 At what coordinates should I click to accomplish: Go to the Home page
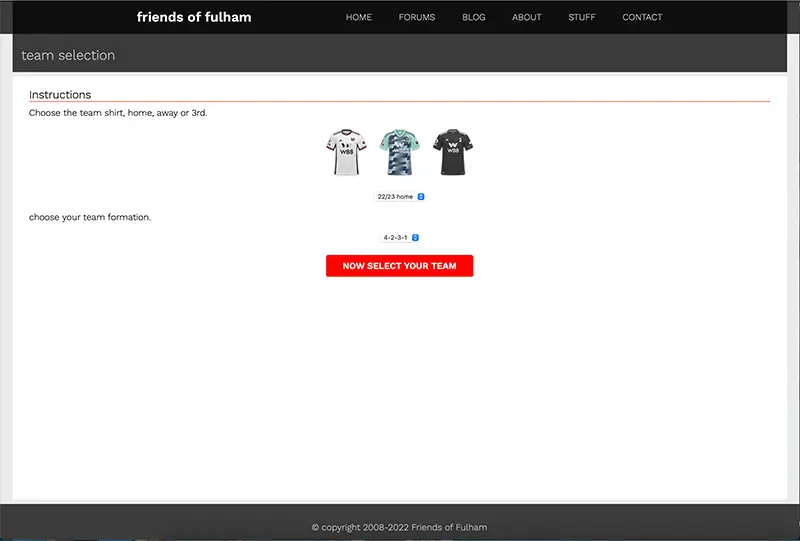click(x=358, y=17)
